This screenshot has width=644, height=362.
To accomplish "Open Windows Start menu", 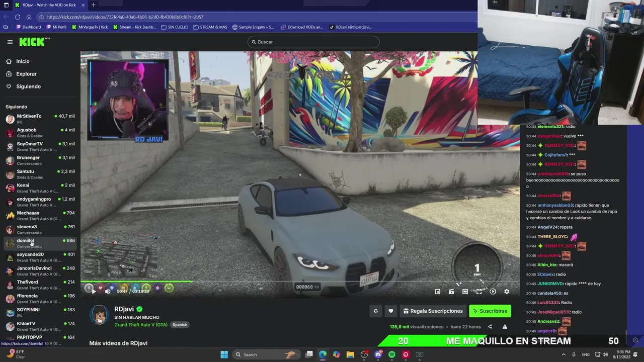I will point(224,354).
